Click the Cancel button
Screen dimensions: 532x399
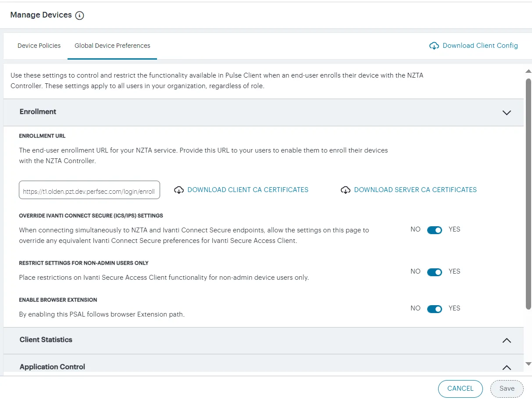point(461,388)
